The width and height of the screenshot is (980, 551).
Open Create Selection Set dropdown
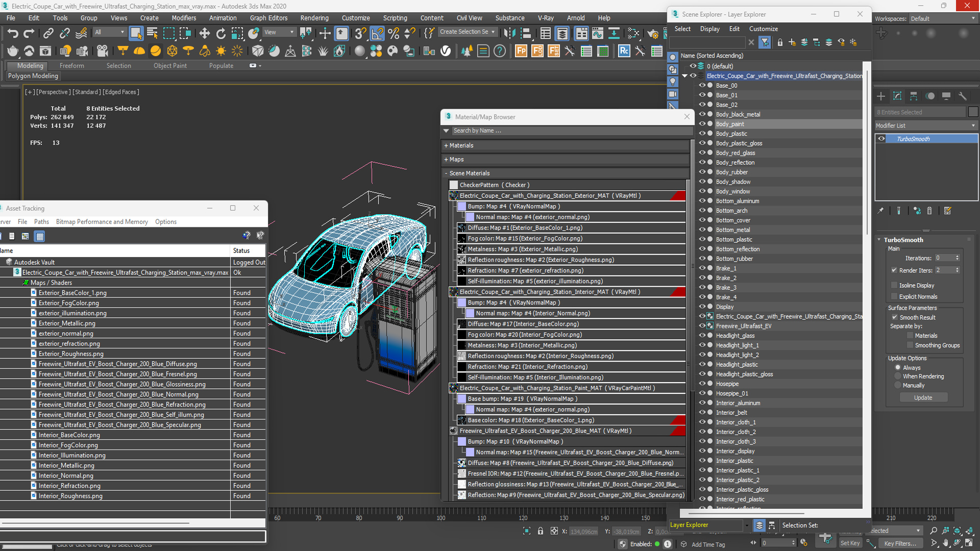point(468,32)
